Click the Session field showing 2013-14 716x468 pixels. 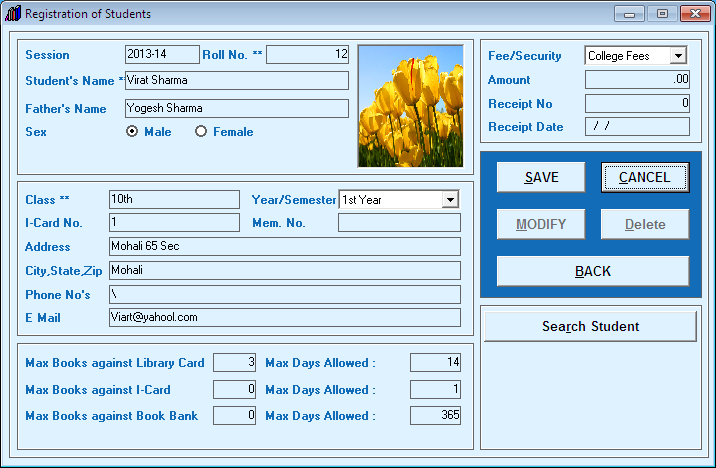tap(162, 54)
